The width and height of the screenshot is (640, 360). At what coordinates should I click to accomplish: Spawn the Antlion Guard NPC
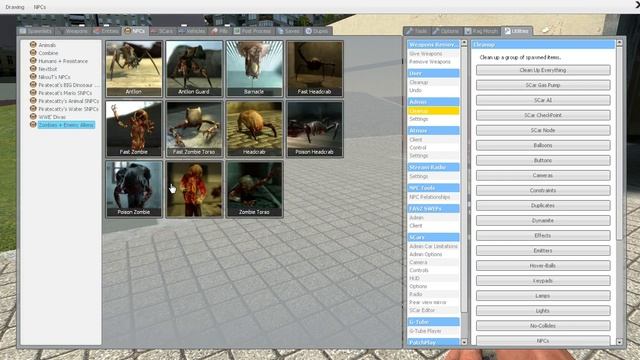click(x=194, y=69)
